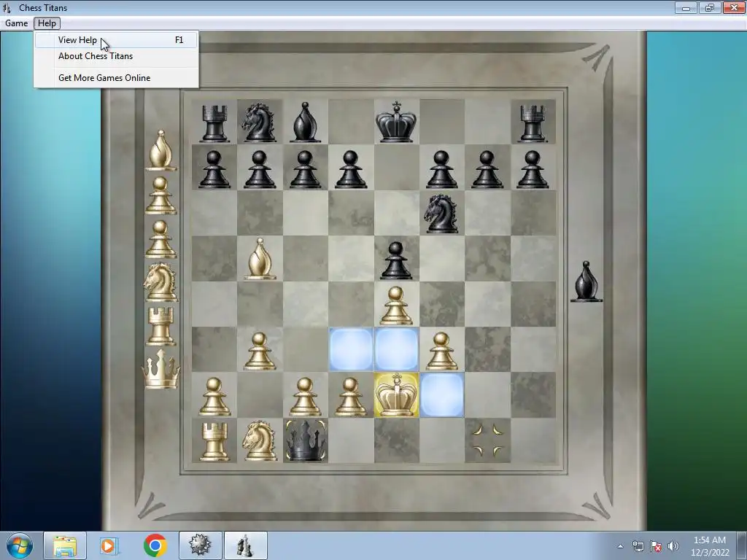This screenshot has width=747, height=560.
Task: Click the black pawn on e5
Action: (396, 260)
